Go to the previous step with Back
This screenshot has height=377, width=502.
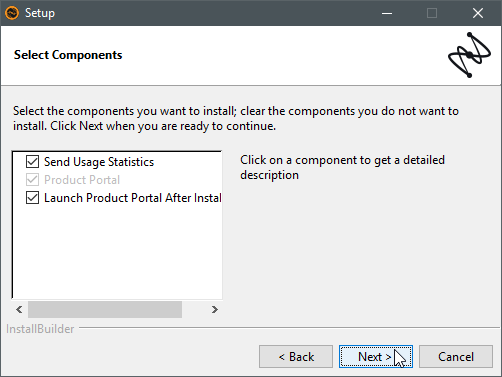[296, 357]
